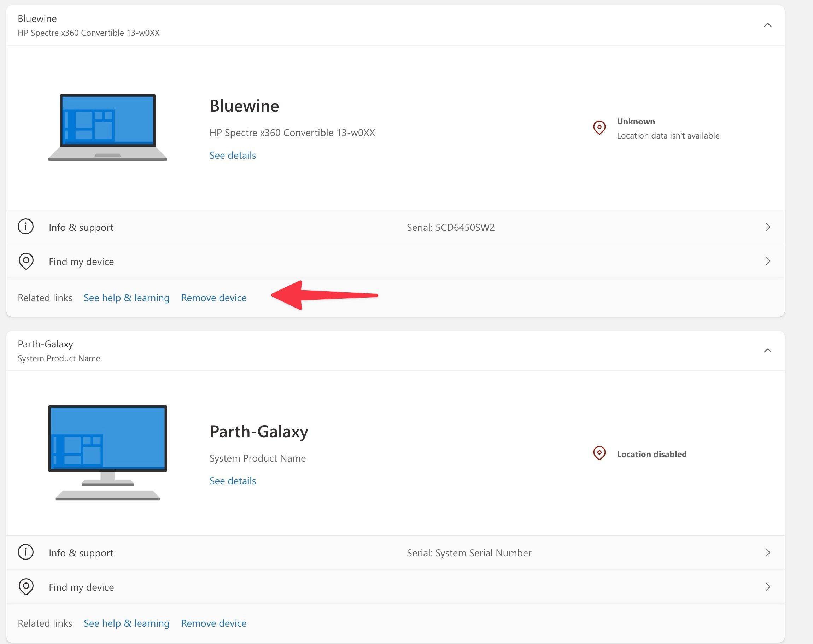
Task: Click the location pin icon in Bluewine's Find my device row
Action: point(26,261)
